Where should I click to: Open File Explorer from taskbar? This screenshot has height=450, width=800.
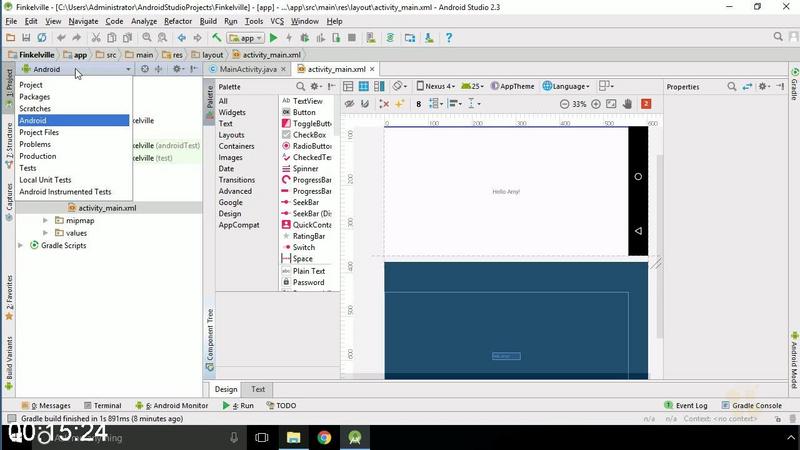[293, 437]
